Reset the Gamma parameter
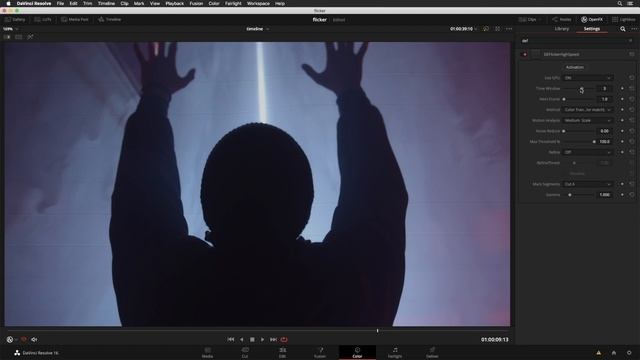Image resolution: width=640 pixels, height=360 pixels. pos(632,195)
